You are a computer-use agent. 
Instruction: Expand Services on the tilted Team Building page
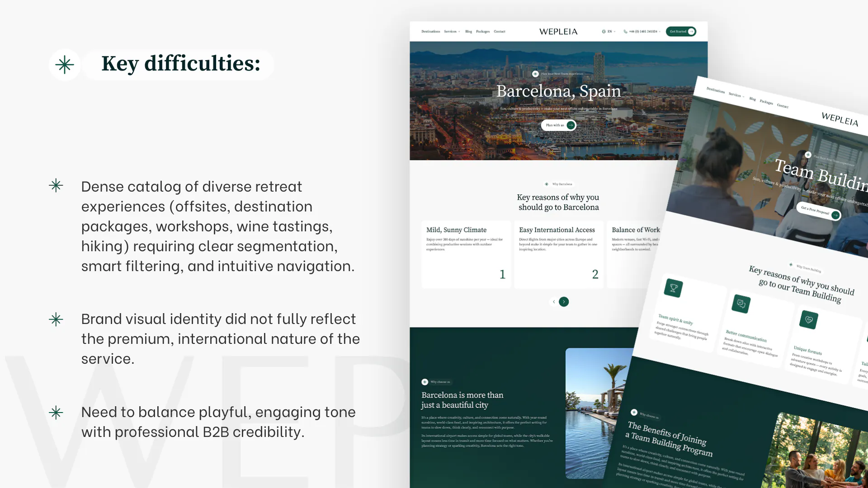(736, 95)
